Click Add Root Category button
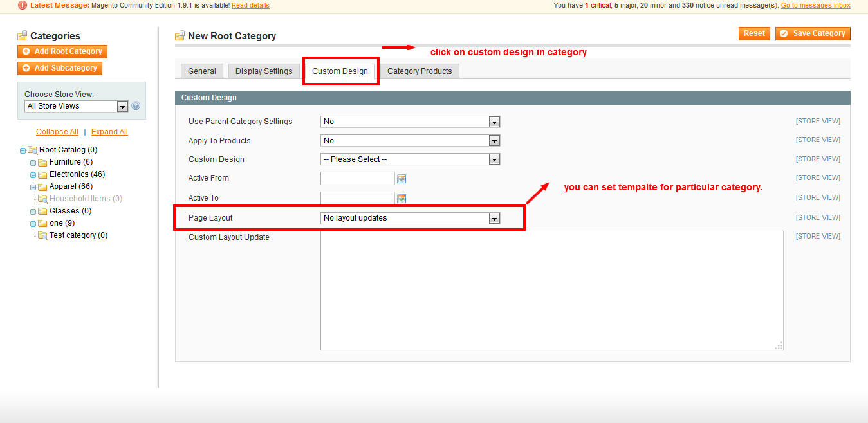Viewport: 868px width, 423px height. coord(62,51)
